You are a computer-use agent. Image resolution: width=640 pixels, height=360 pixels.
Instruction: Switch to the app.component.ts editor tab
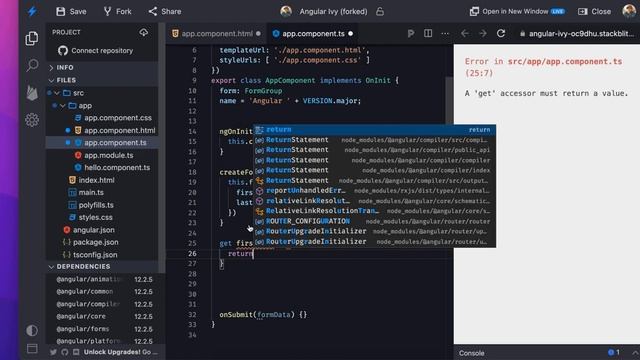click(x=313, y=33)
